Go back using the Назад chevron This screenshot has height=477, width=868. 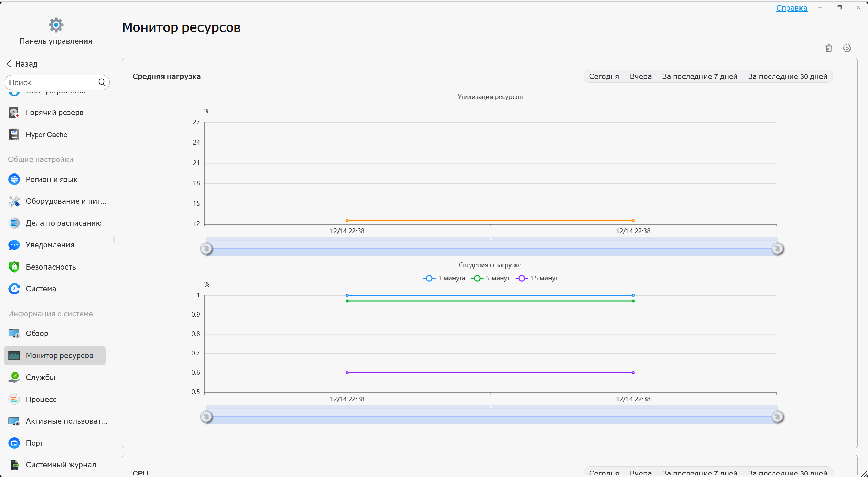[x=9, y=64]
